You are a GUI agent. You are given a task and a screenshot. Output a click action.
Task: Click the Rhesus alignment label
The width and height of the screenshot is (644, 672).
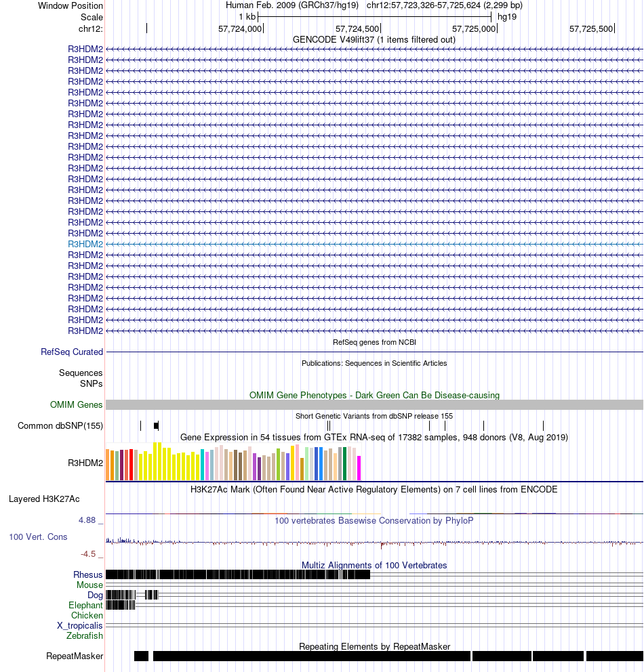point(88,574)
